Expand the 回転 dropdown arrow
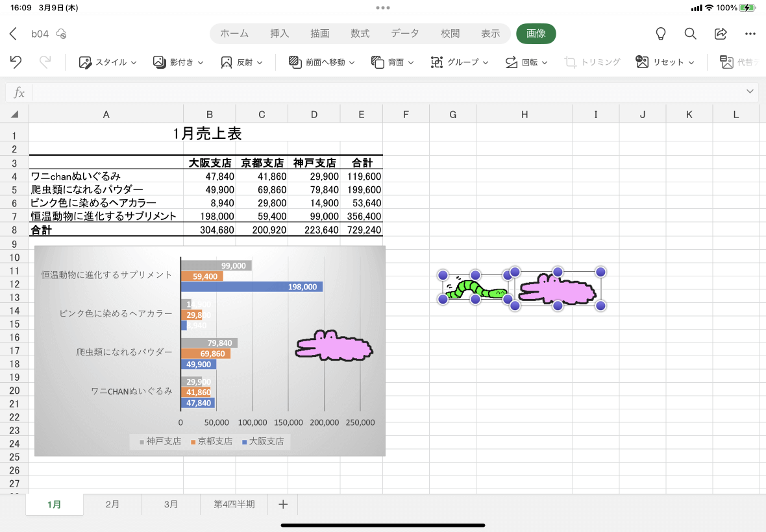Viewport: 766px width, 532px height. pos(545,63)
